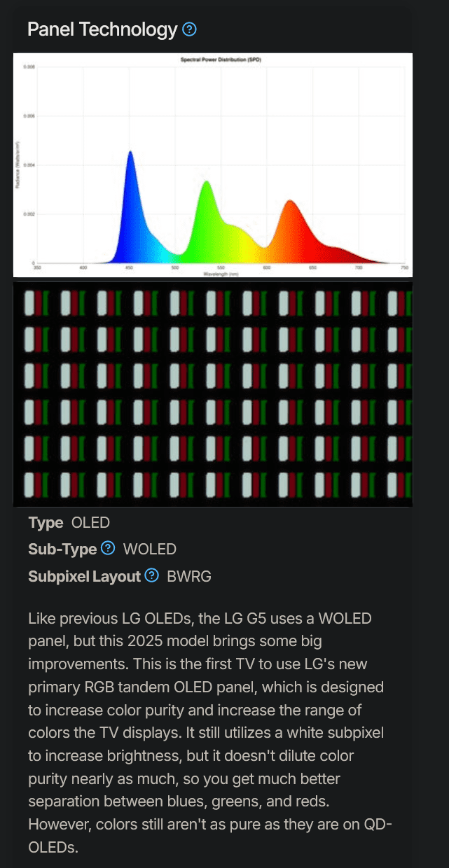The image size is (449, 868).
Task: Click the top-left white subpixel in the photo
Action: click(x=29, y=303)
